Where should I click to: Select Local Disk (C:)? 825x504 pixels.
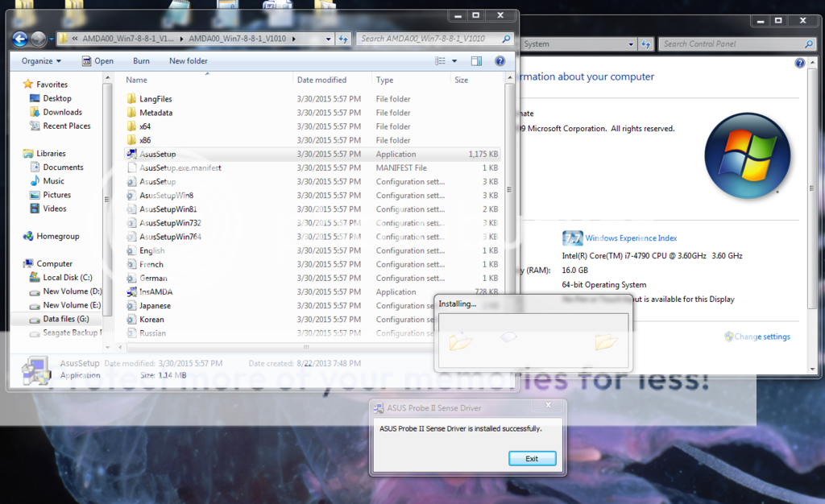pos(67,278)
